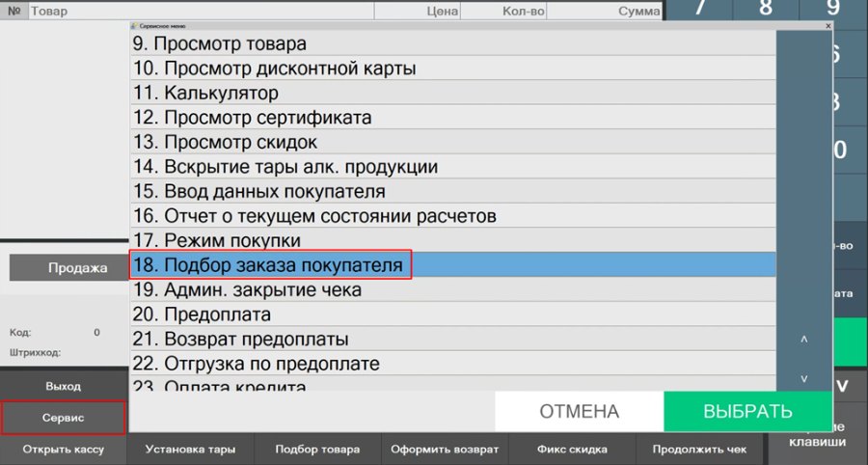Select 23. Оплата кредита item
Image resolution: width=868 pixels, height=465 pixels.
tap(453, 383)
